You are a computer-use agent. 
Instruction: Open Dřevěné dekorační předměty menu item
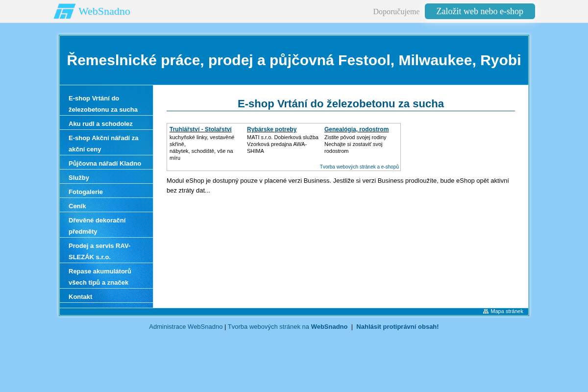pos(106,226)
